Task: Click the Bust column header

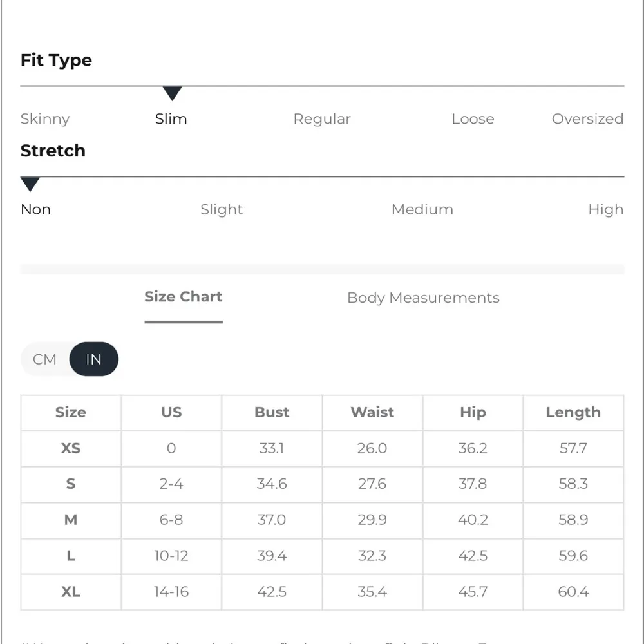Action: coord(272,412)
